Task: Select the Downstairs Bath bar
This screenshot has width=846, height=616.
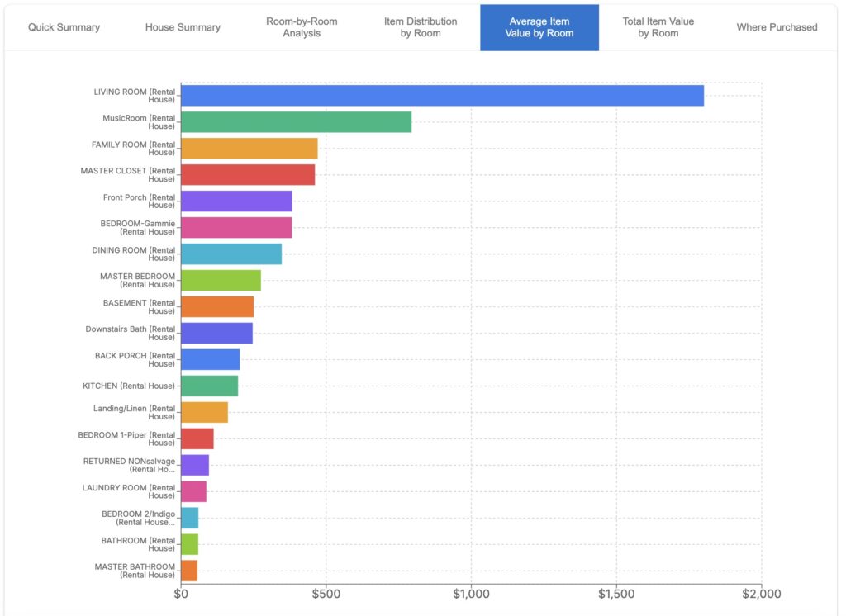Action: pos(216,333)
